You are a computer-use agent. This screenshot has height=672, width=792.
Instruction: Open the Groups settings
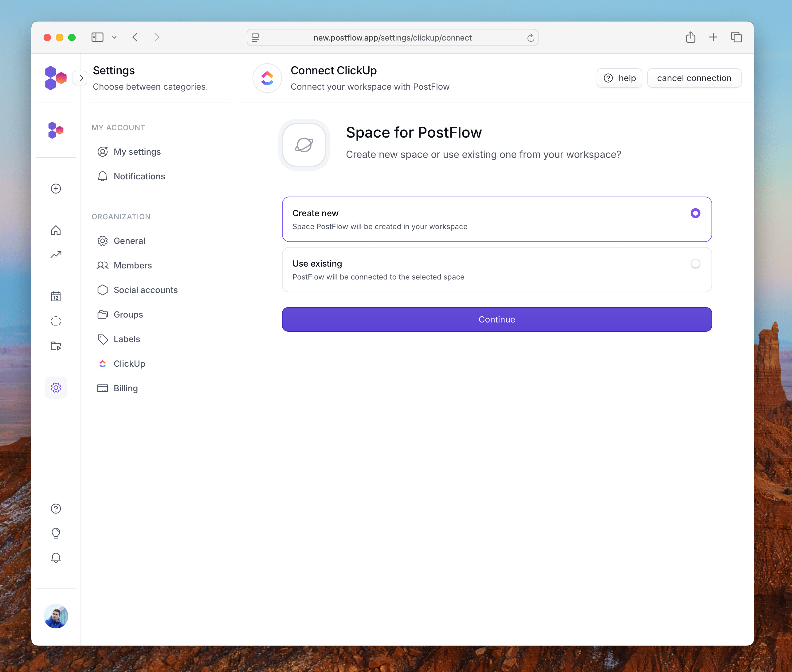pos(120,315)
